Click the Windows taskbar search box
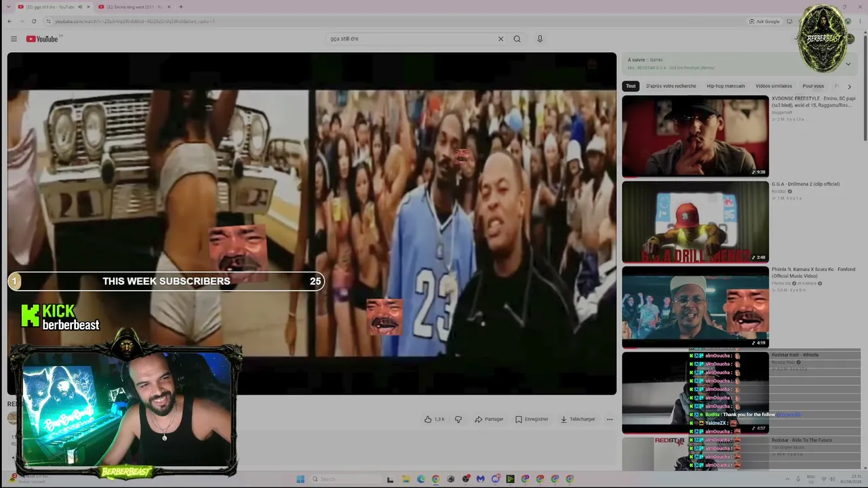868x488 pixels. pyautogui.click(x=344, y=479)
